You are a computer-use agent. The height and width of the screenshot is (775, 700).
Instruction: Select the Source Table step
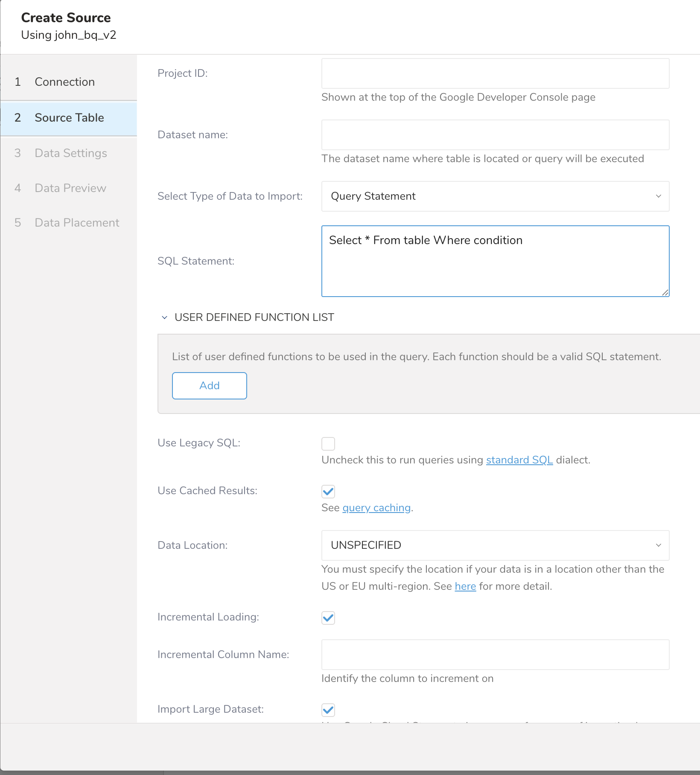tap(69, 118)
